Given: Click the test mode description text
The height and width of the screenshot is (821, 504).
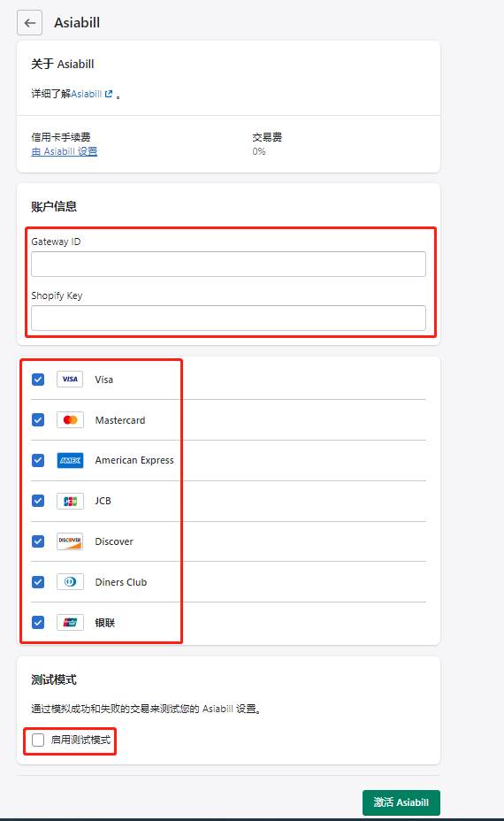Looking at the screenshot, I should [x=146, y=709].
